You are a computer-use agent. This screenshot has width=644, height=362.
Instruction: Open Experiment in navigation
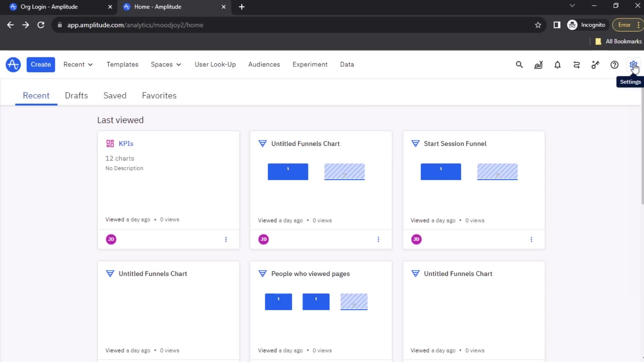[310, 64]
